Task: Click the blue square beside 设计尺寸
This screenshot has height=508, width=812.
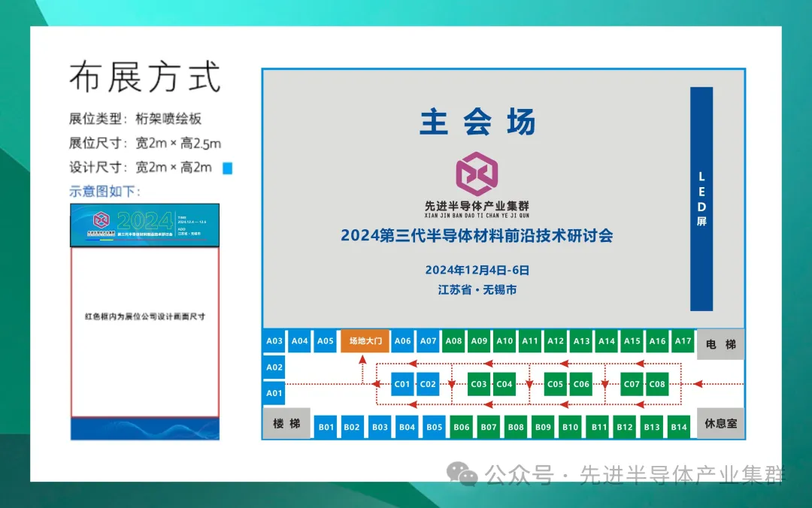Action: pos(228,168)
